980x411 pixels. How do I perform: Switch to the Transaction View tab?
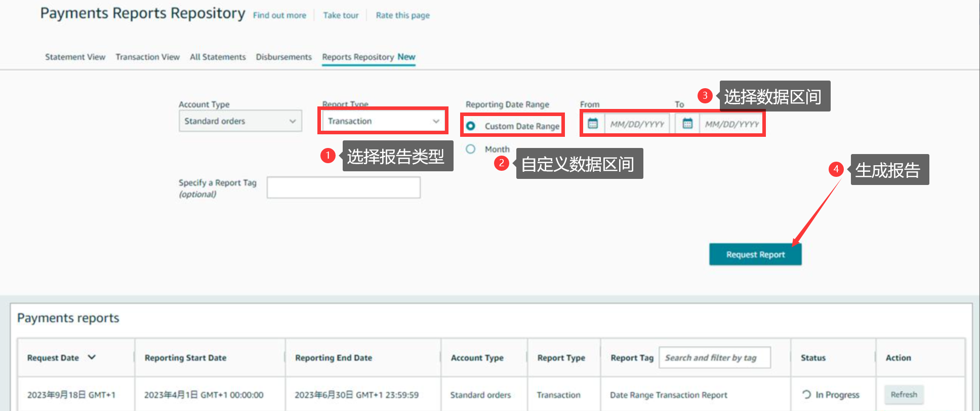(x=147, y=57)
